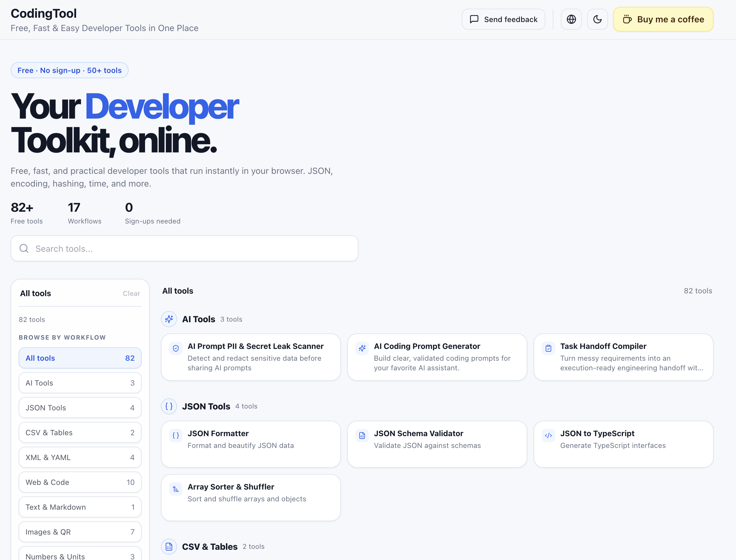Click the Buy me a coffee button
Image resolution: width=736 pixels, height=560 pixels.
pos(663,19)
